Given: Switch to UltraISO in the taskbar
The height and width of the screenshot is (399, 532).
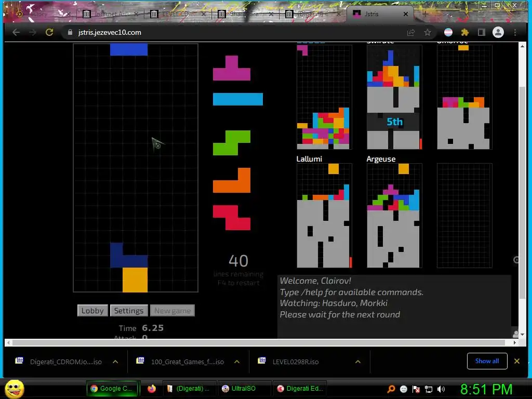Looking at the screenshot, I should 244,389.
